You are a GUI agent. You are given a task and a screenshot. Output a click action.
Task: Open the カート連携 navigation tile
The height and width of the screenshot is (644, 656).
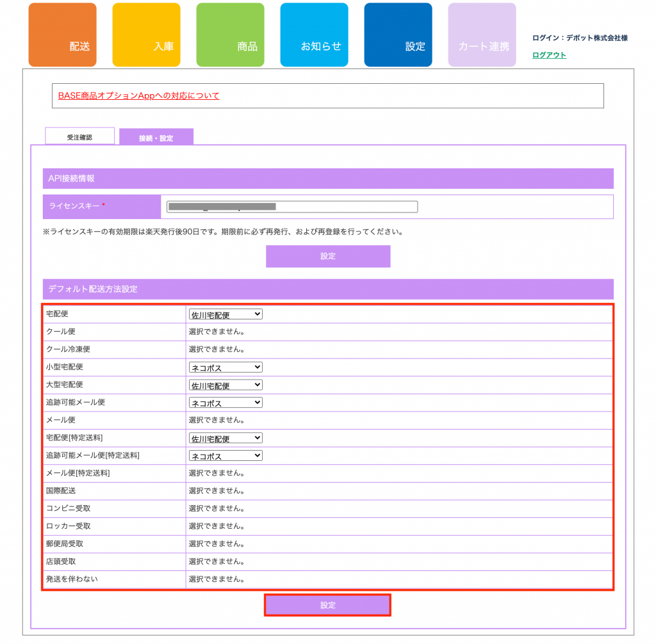point(482,35)
